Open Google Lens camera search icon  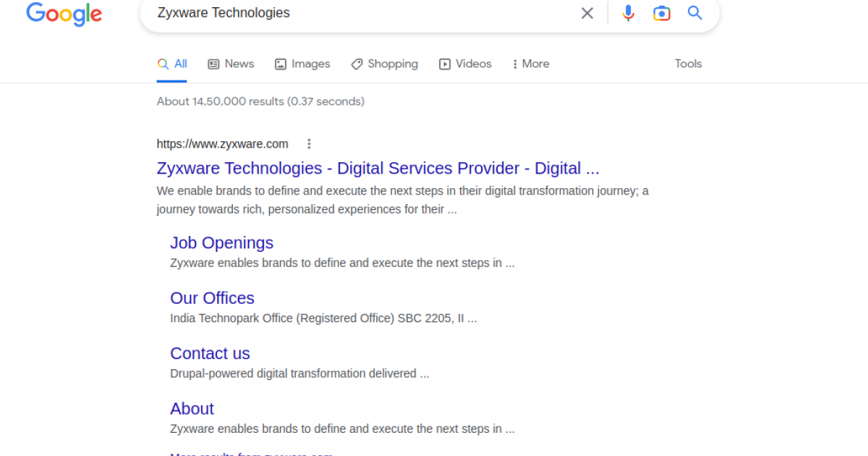[661, 13]
